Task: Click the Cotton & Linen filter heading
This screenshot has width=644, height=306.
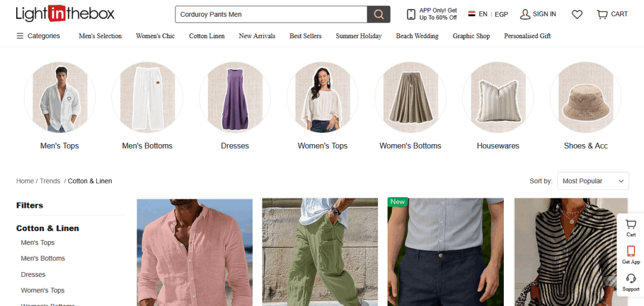Action: coord(48,228)
